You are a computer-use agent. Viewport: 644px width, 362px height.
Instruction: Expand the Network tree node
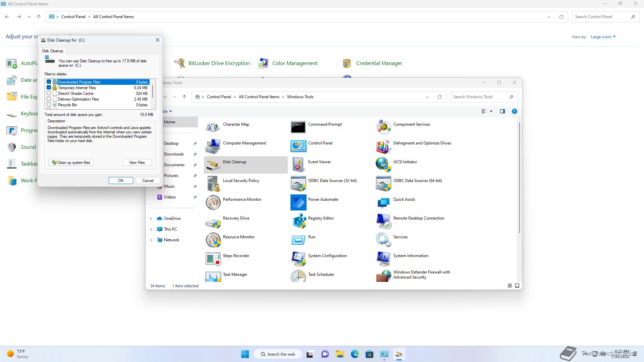click(x=151, y=240)
